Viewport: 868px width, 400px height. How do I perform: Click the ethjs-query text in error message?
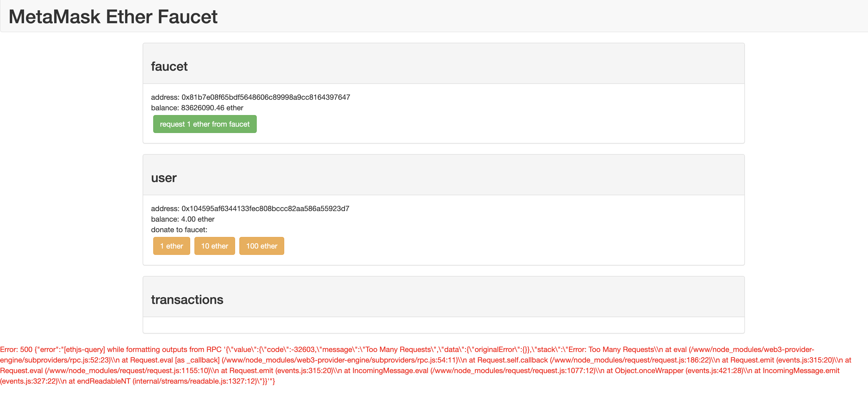pos(84,350)
